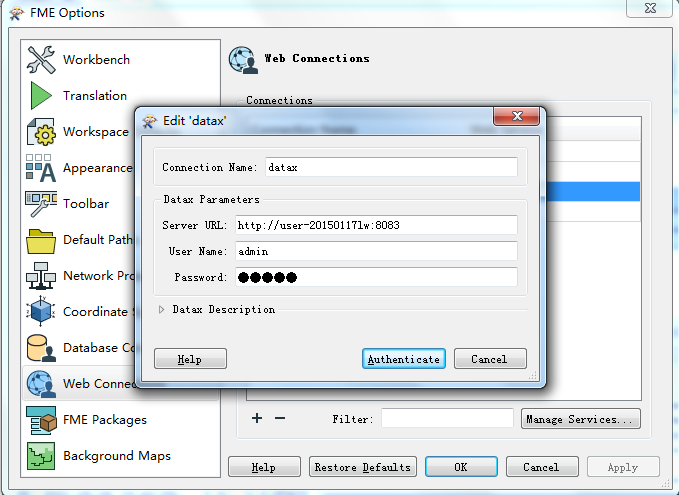Viewport: 679px width, 495px height.
Task: Select the highlighted blue connection row
Action: tap(593, 191)
